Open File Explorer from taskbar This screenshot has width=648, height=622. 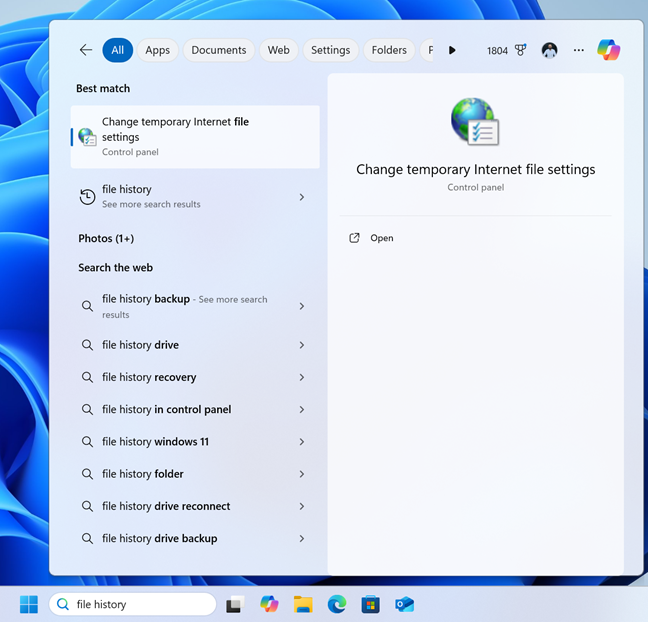(303, 604)
